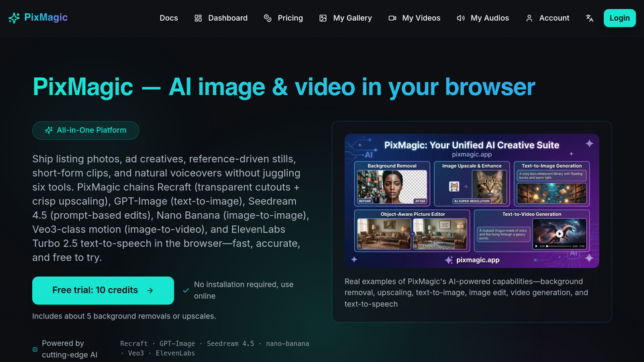Start the Free trial: 10 credits
This screenshot has width=644, height=362.
[103, 290]
